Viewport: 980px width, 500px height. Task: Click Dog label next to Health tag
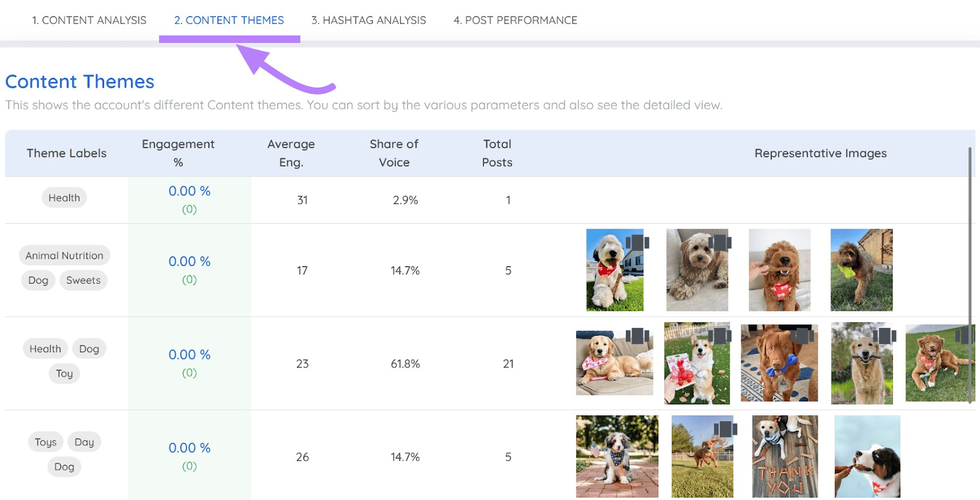pos(89,349)
